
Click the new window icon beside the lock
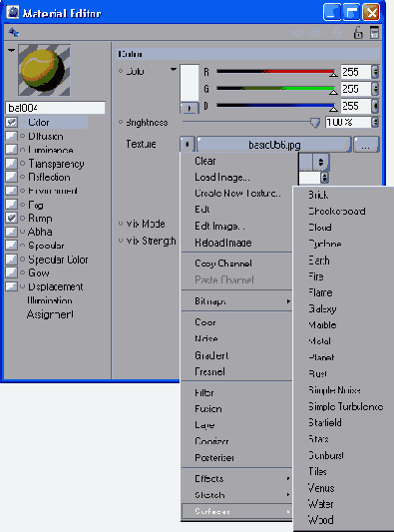point(374,33)
